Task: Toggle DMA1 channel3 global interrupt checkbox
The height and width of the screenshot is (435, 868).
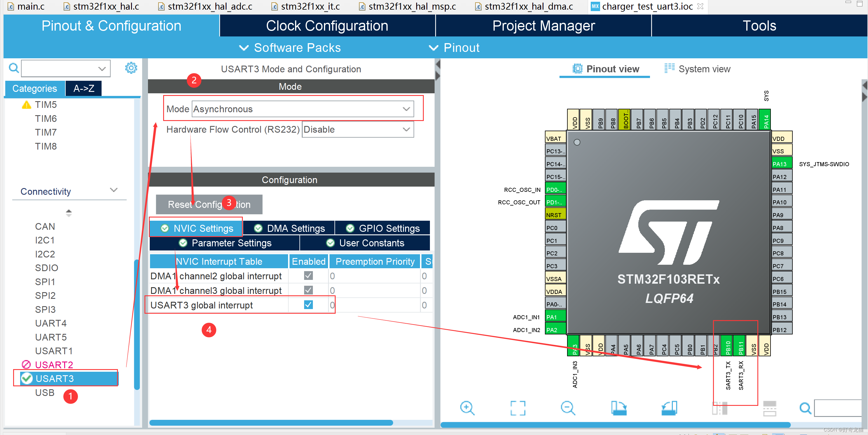Action: 308,290
